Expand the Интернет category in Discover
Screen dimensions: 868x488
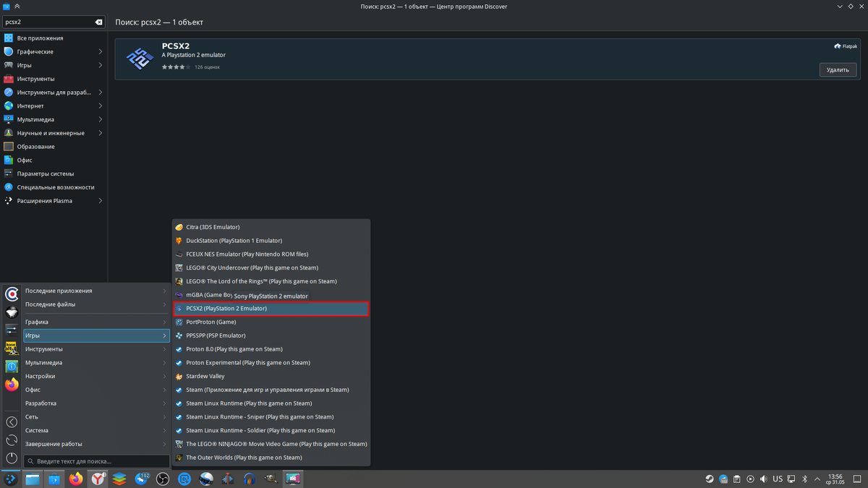point(100,106)
